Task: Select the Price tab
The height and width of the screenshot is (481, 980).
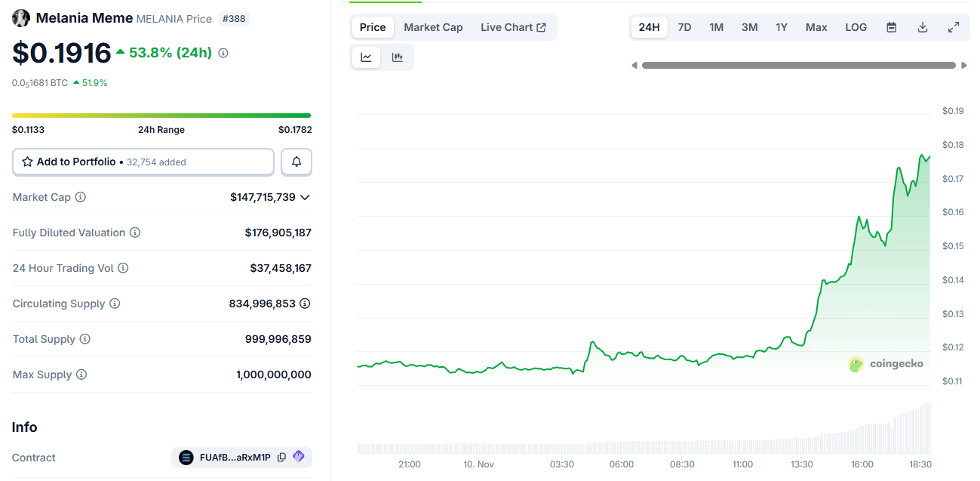Action: click(373, 27)
